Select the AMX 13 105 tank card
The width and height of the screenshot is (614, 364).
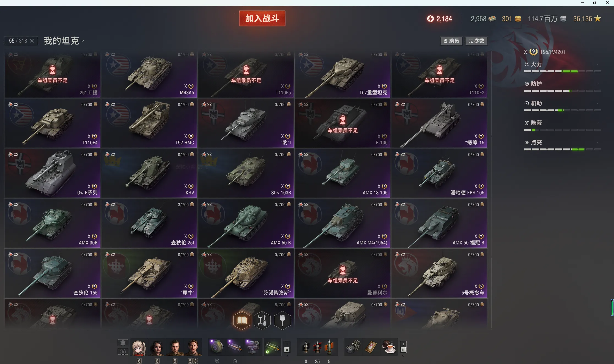coord(342,173)
